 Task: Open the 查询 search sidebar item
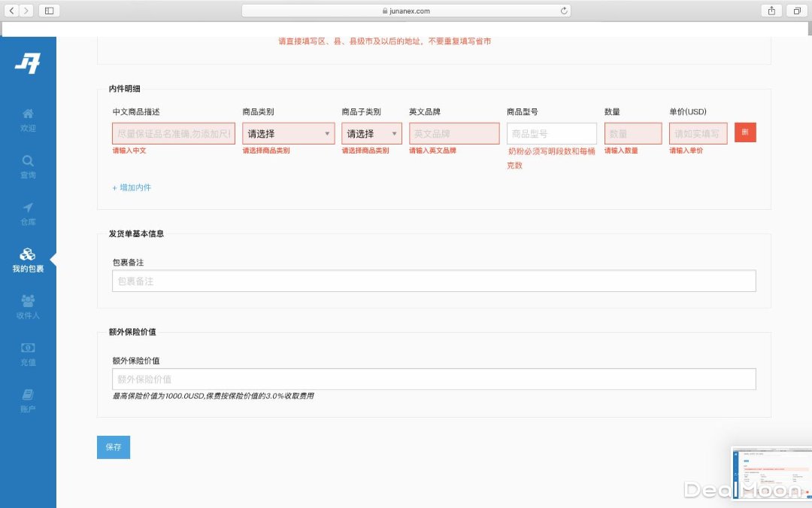28,166
